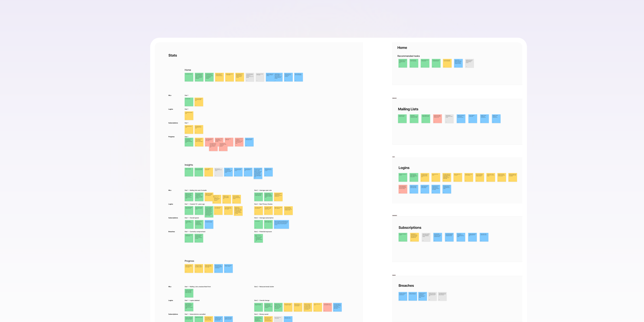Image resolution: width=644 pixels, height=322 pixels.
Task: Click the large 'Logins' frame heading
Action: (404, 168)
